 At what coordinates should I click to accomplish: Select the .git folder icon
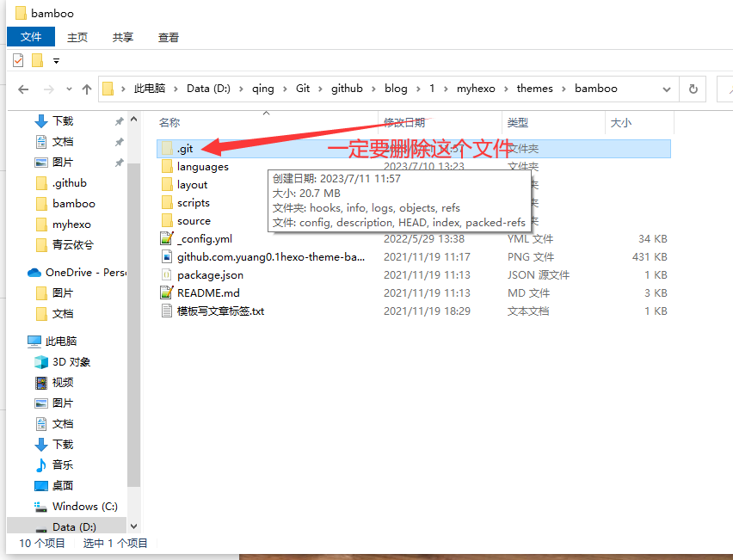point(167,149)
